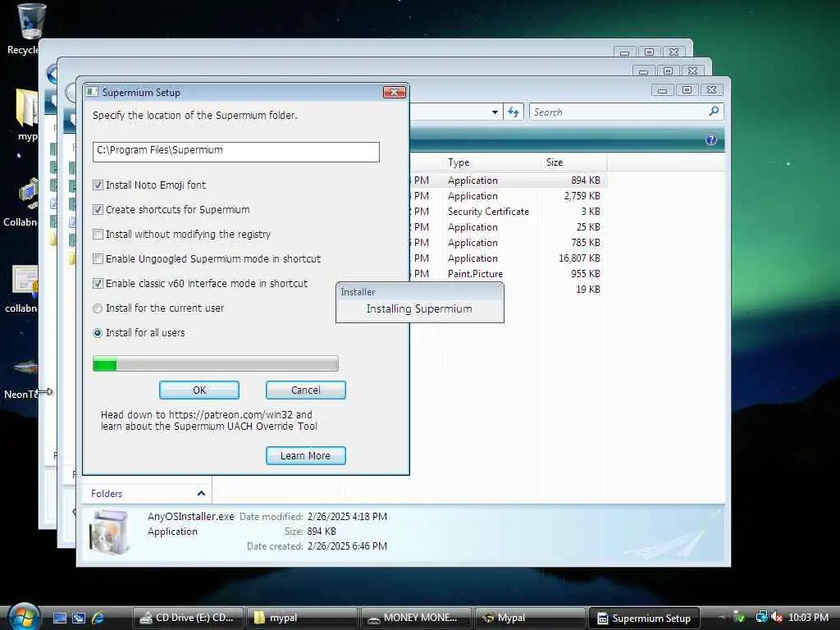Click the green check tray icon
The image size is (840, 630).
(740, 618)
